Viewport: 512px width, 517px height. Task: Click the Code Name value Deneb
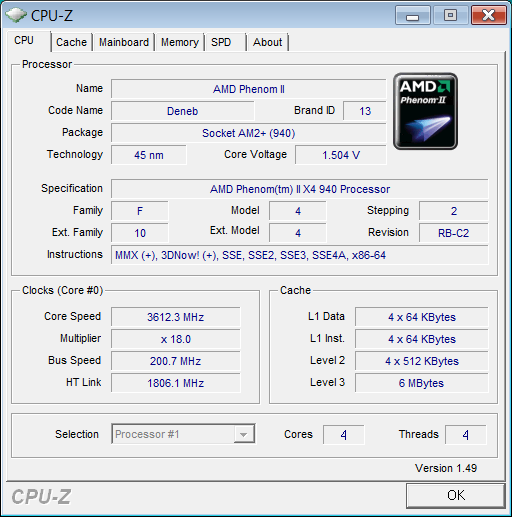coord(183,111)
